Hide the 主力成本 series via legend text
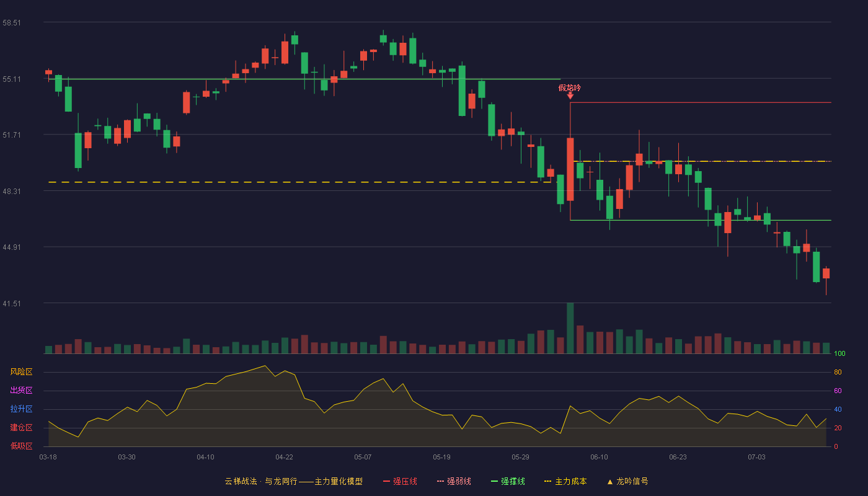The width and height of the screenshot is (868, 496). (570, 481)
